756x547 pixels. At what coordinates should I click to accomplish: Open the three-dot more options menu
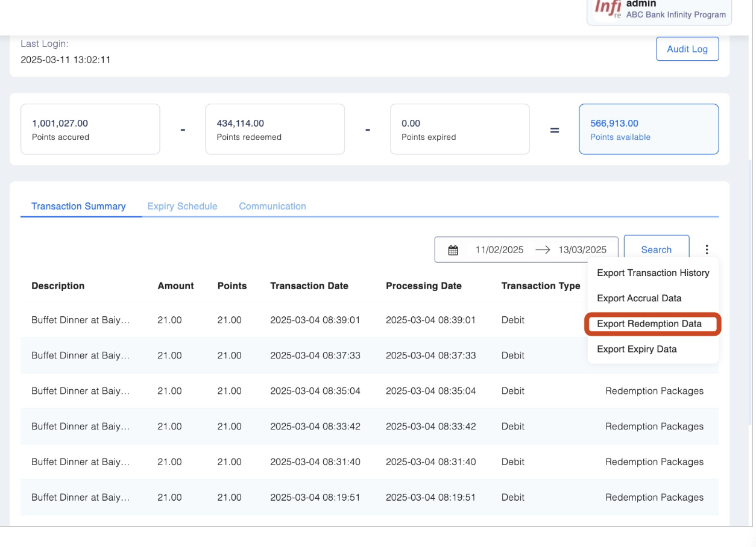pyautogui.click(x=707, y=249)
